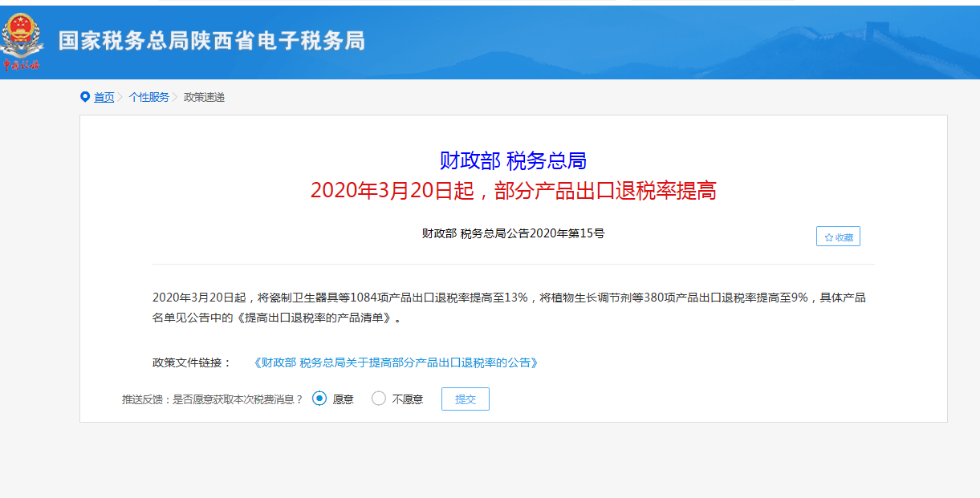
Task: Click the 提交 submit button
Action: [466, 399]
